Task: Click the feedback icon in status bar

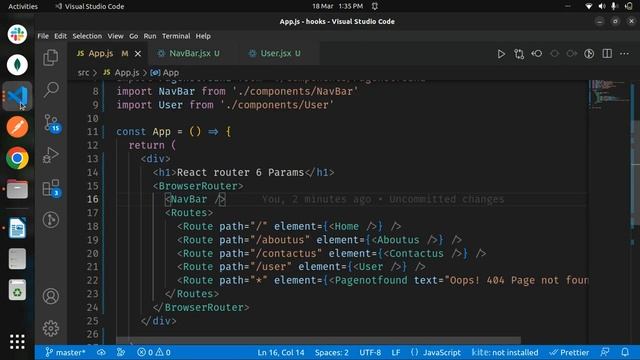Action: click(605, 352)
